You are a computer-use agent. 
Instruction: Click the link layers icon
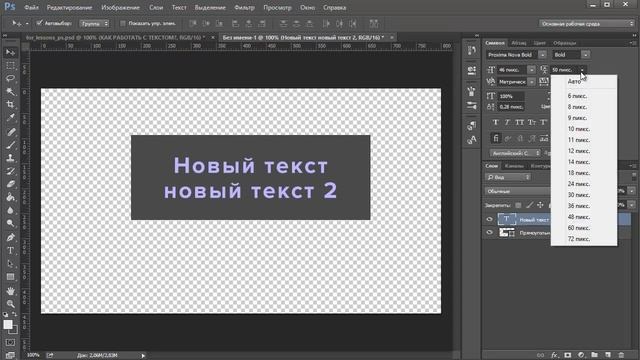point(540,355)
